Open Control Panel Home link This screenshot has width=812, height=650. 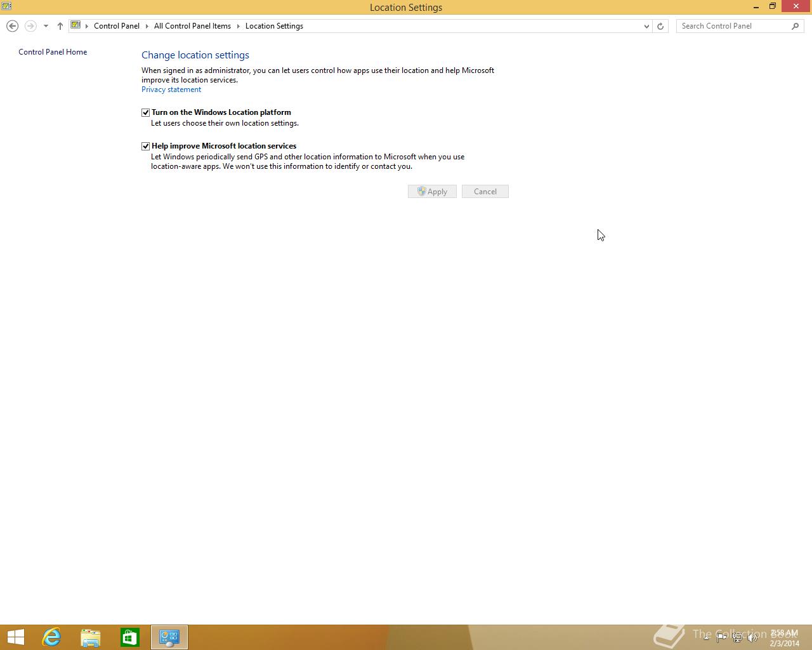click(53, 52)
